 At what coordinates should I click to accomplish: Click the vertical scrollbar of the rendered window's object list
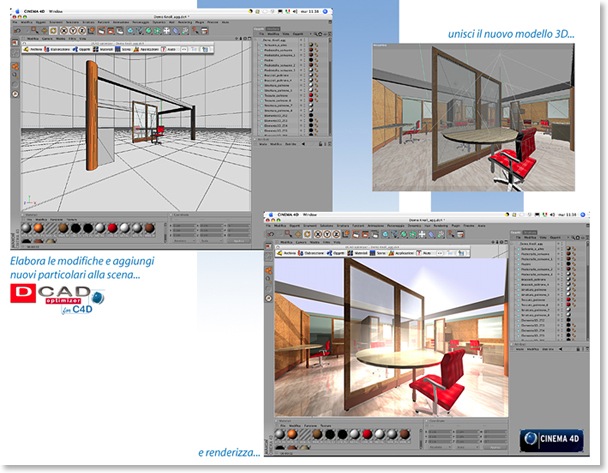coord(588,291)
